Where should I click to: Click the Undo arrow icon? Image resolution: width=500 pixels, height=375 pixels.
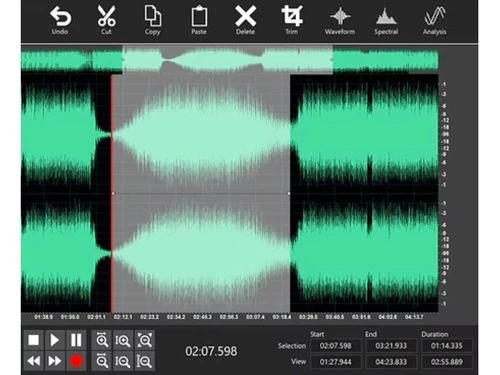pos(60,17)
